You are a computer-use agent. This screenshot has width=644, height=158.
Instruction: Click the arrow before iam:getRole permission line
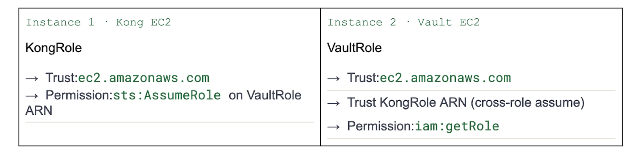[x=333, y=127]
